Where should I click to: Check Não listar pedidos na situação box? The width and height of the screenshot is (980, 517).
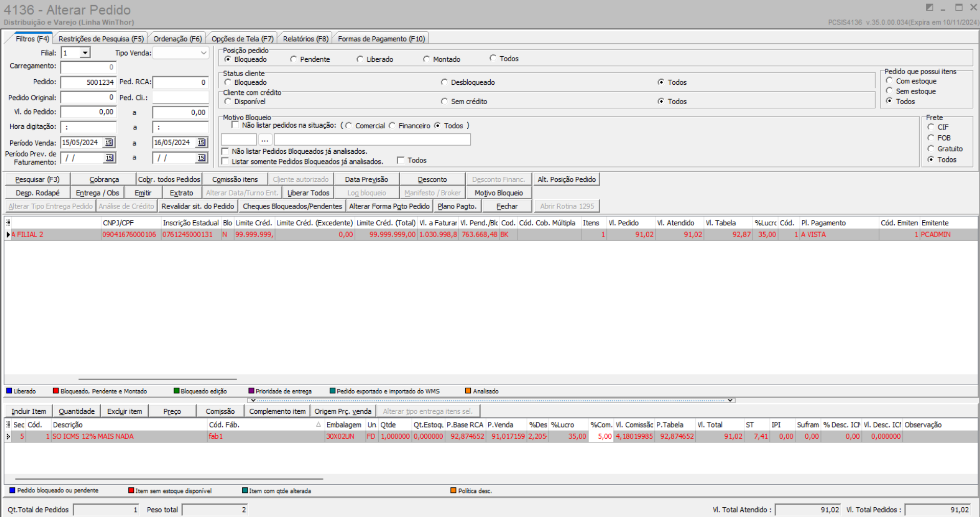[x=235, y=125]
